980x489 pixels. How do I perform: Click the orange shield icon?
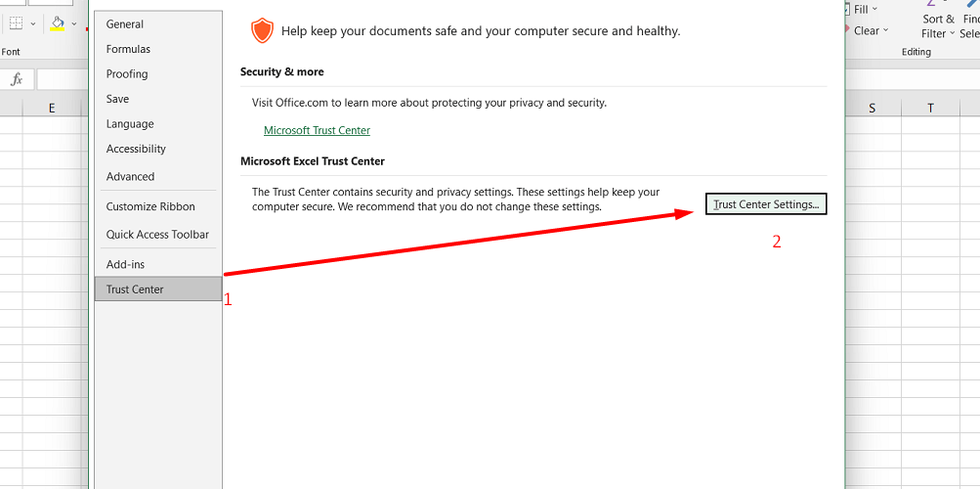(262, 30)
